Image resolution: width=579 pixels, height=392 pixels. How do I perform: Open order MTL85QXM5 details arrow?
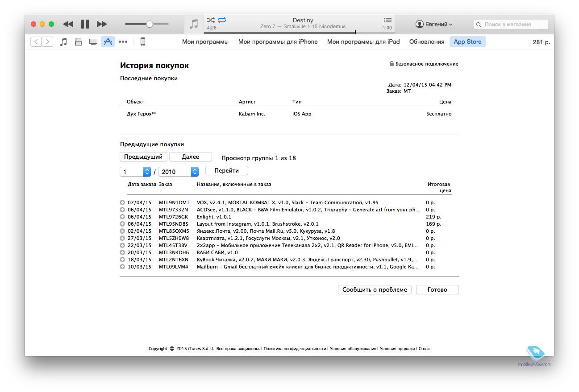122,231
